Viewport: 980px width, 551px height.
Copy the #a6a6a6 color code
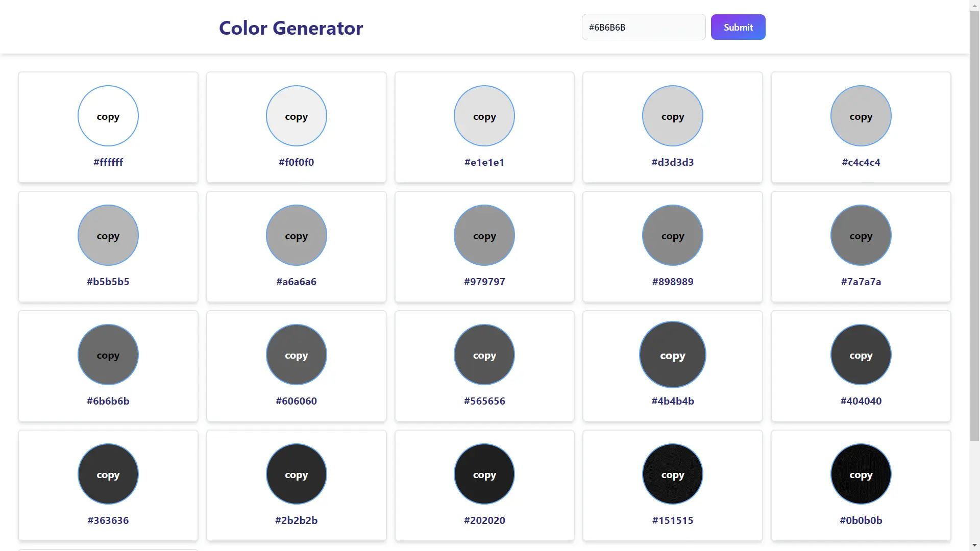pyautogui.click(x=296, y=235)
